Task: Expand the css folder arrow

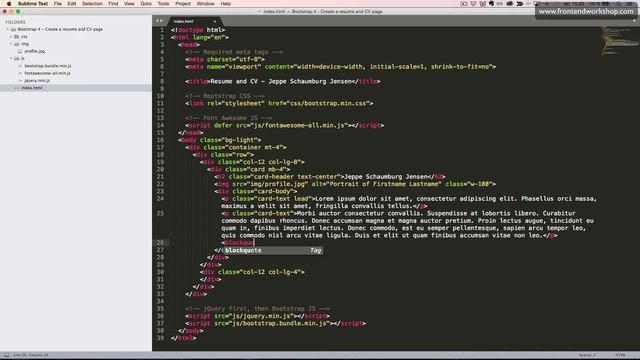Action: click(x=11, y=37)
